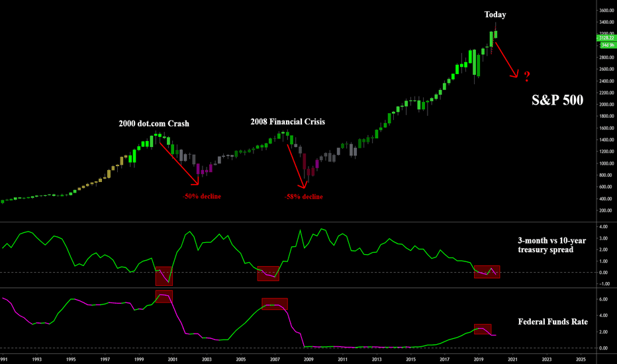Click 1400.00 on the price axis

pos(606,140)
